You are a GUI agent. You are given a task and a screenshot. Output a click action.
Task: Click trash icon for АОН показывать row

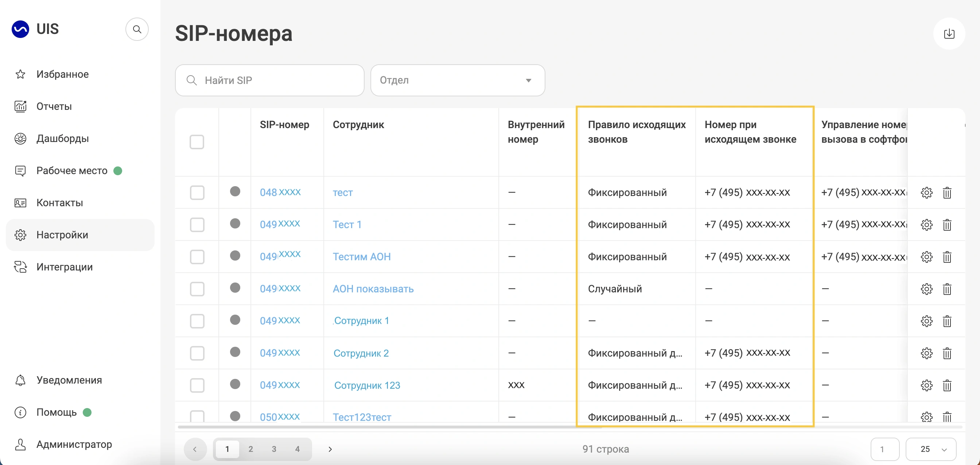[x=947, y=289]
